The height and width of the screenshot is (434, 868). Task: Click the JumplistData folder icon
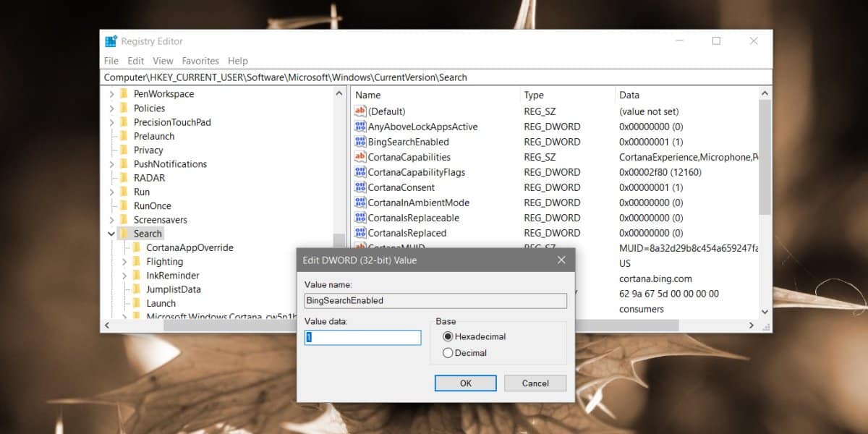(136, 289)
